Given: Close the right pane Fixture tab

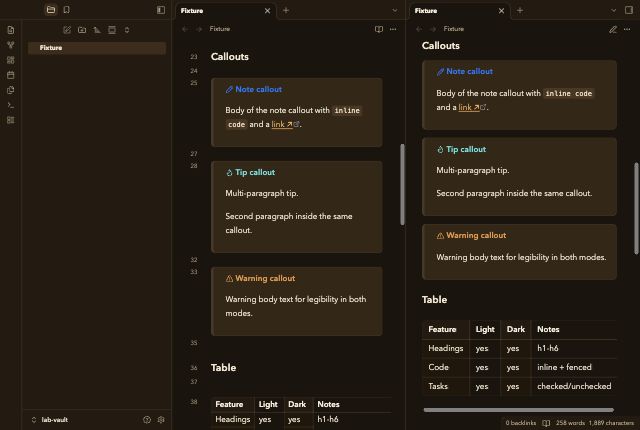Looking at the screenshot, I should (x=501, y=11).
